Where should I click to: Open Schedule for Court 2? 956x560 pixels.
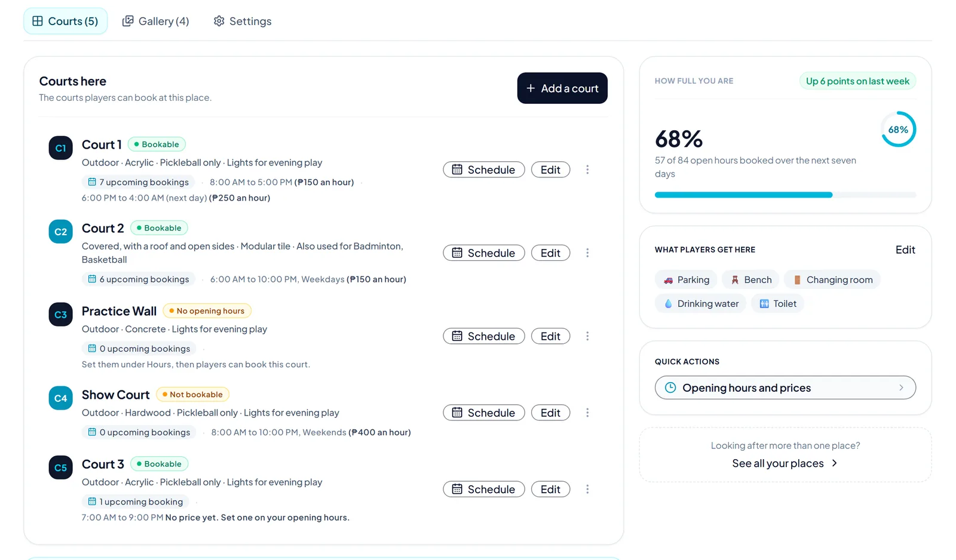[484, 253]
